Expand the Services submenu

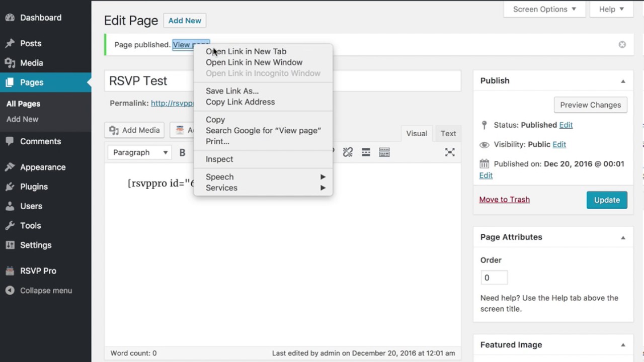(x=263, y=188)
